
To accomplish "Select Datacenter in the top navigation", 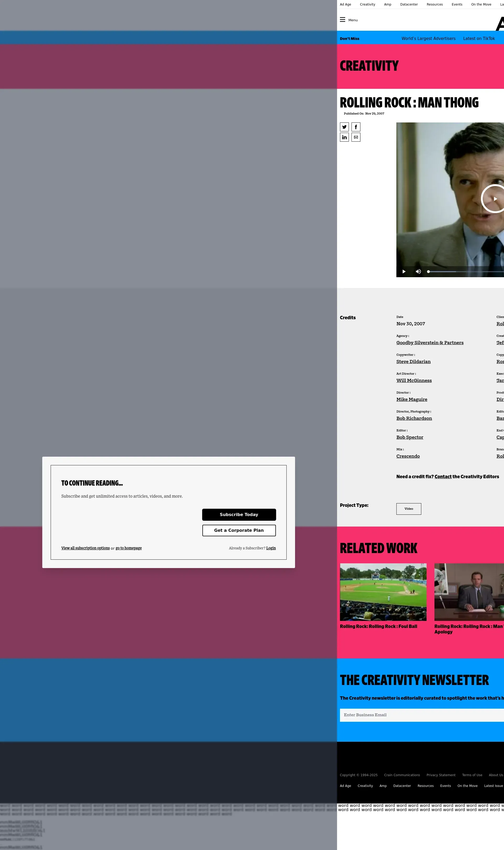I will pos(408,4).
